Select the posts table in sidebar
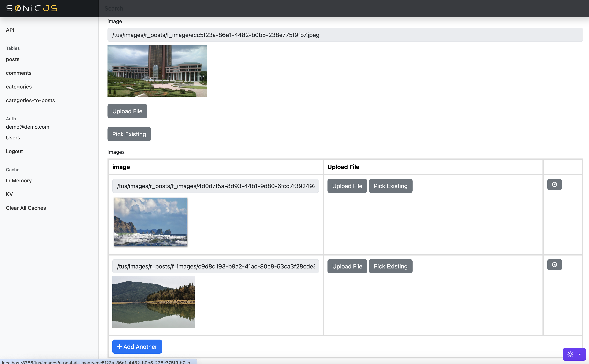The height and width of the screenshot is (364, 589). [13, 59]
